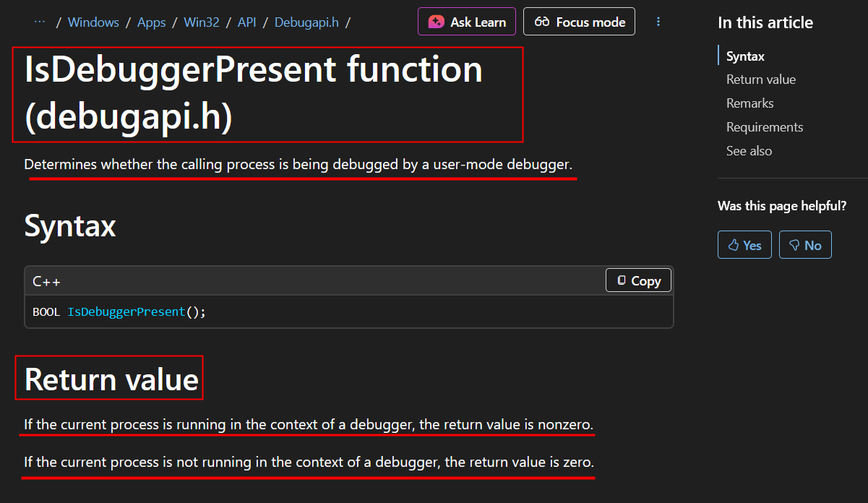Click IsDebuggerPresent in the code block

[126, 312]
